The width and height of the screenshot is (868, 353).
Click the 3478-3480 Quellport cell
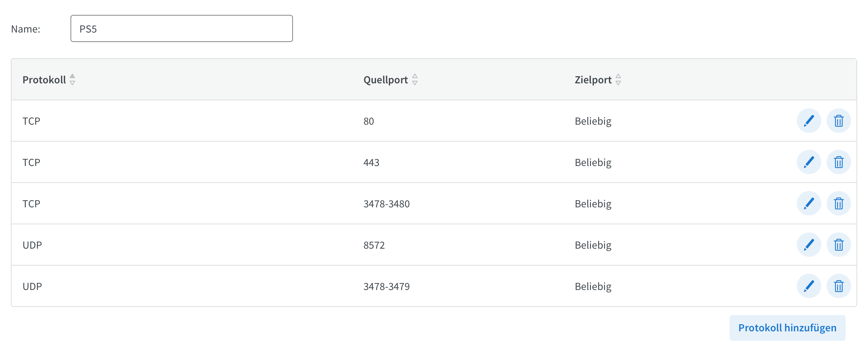pyautogui.click(x=386, y=204)
